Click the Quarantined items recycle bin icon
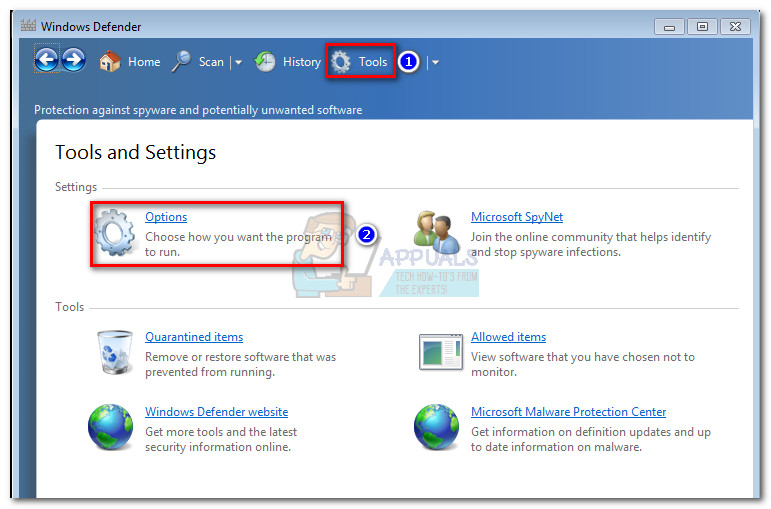This screenshot has height=509, width=771. (115, 352)
